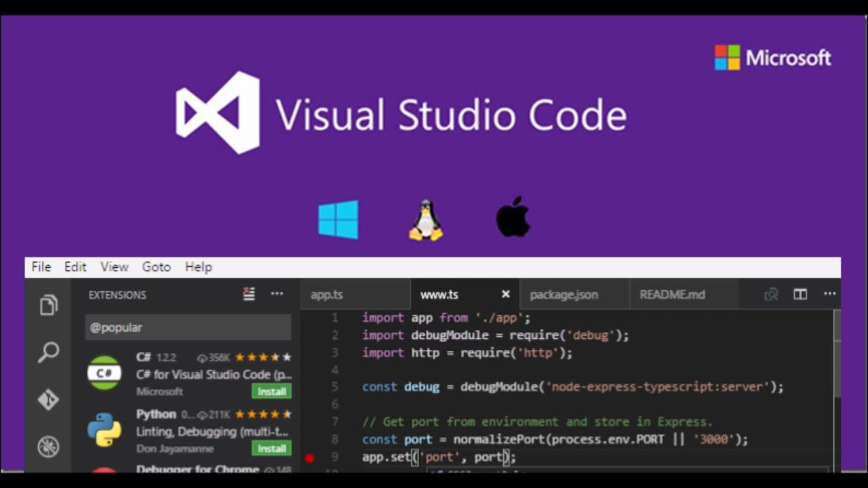Select the Python extension logo
Image resolution: width=868 pixels, height=488 pixels.
click(104, 430)
